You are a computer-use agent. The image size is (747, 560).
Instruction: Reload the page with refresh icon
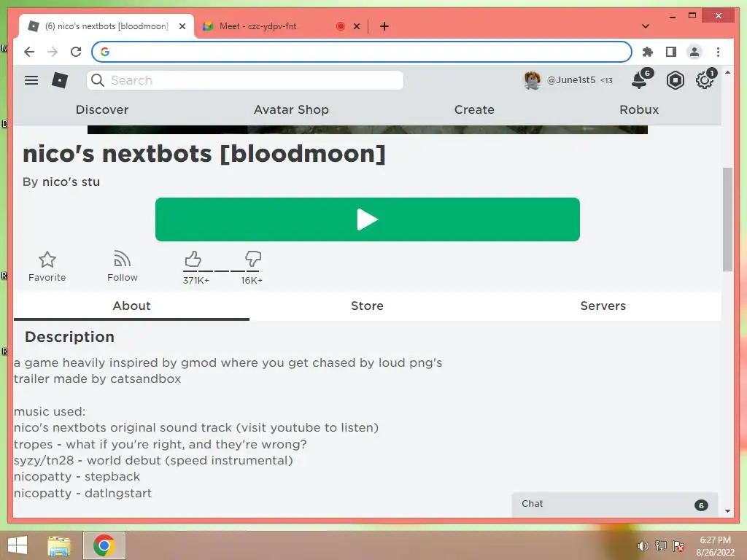[x=76, y=52]
